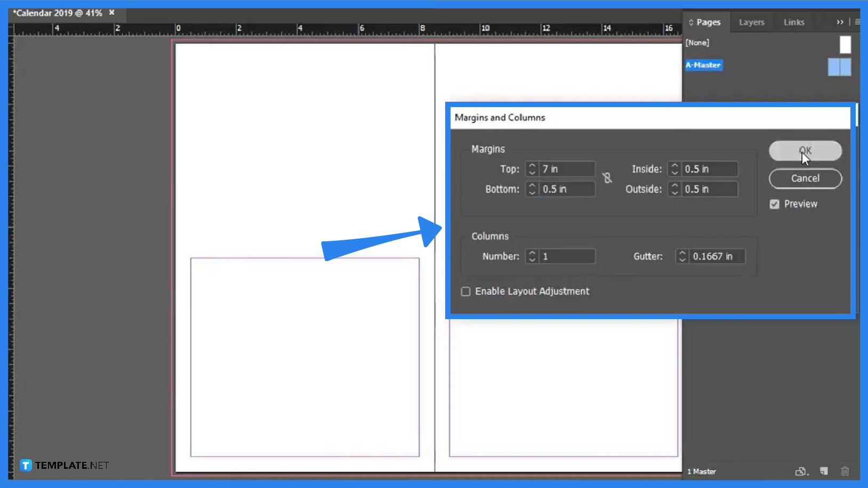The height and width of the screenshot is (488, 868).
Task: Click the broken chain link icon in Margins
Action: coord(608,178)
